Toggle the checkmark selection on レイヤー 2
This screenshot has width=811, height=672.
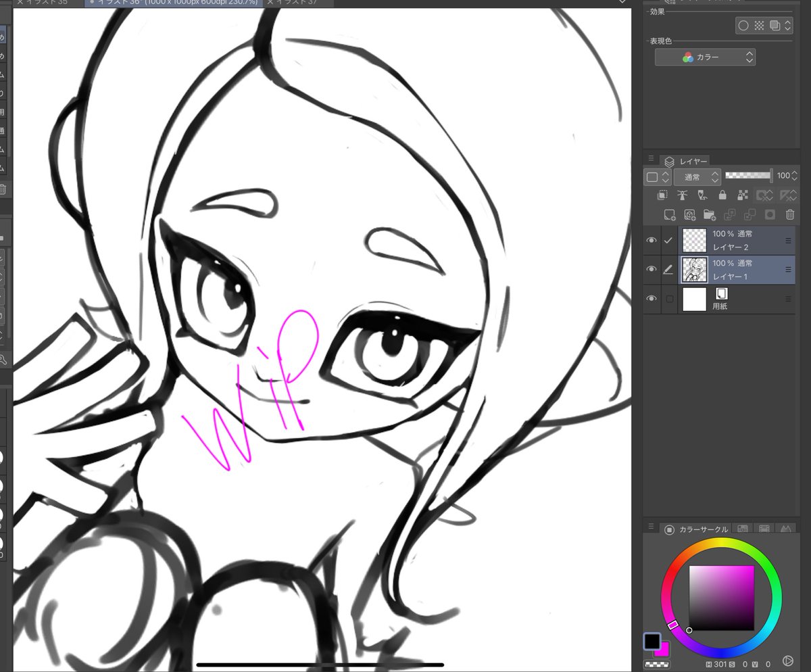coord(669,240)
